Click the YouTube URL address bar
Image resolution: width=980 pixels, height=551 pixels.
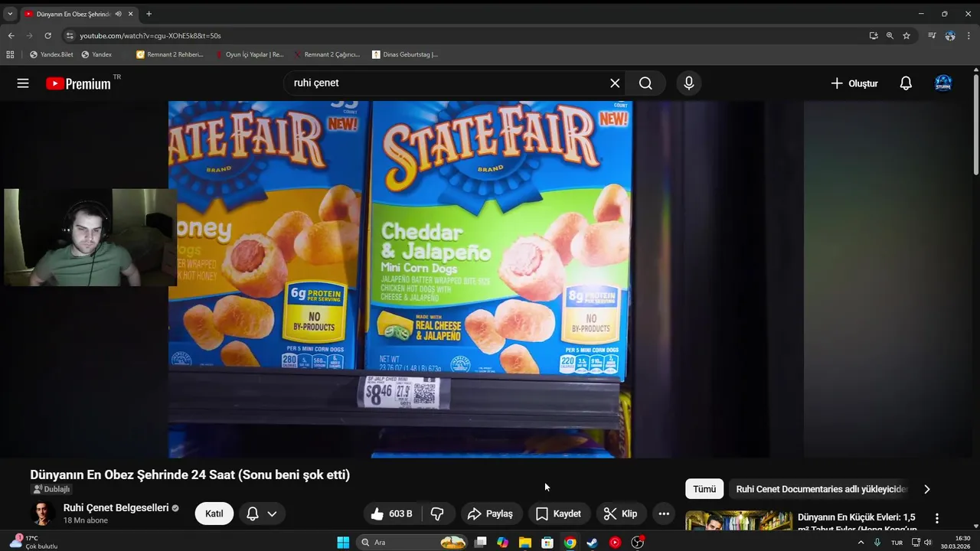click(459, 35)
